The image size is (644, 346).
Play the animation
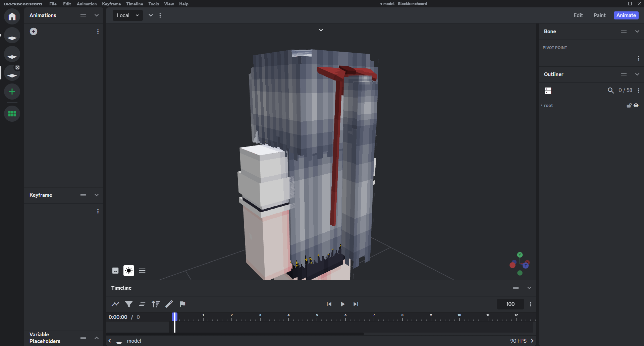coord(342,304)
